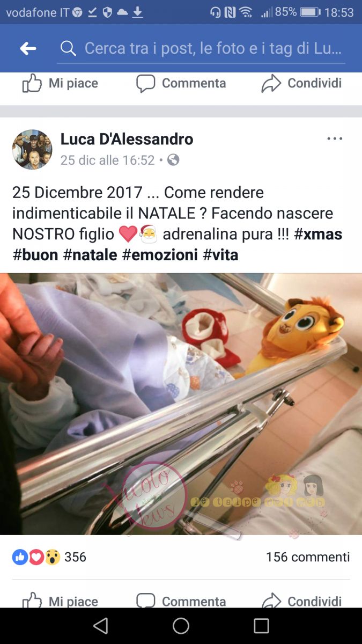Image resolution: width=362 pixels, height=644 pixels.
Task: Tap the globe public privacy icon
Action: pyautogui.click(x=173, y=160)
